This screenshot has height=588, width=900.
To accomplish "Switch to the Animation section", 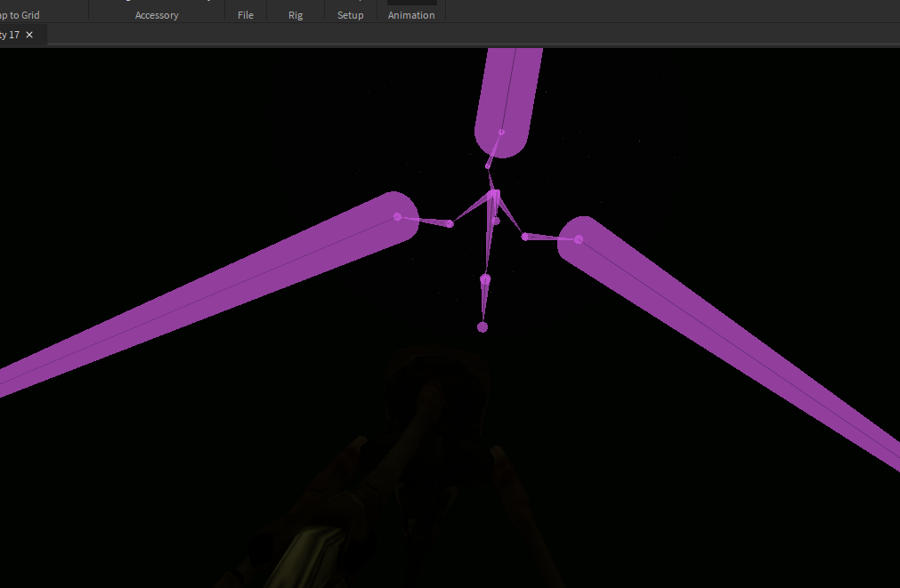I will click(x=410, y=14).
